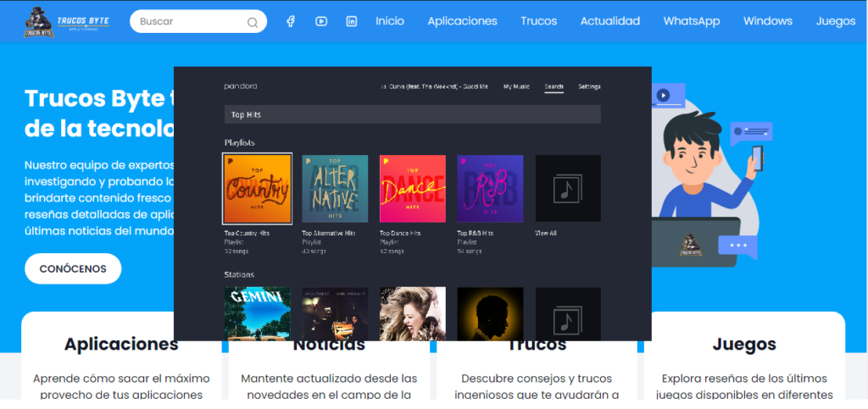Image resolution: width=868 pixels, height=409 pixels.
Task: Open now playing track Curve in Pandora
Action: pos(435,86)
